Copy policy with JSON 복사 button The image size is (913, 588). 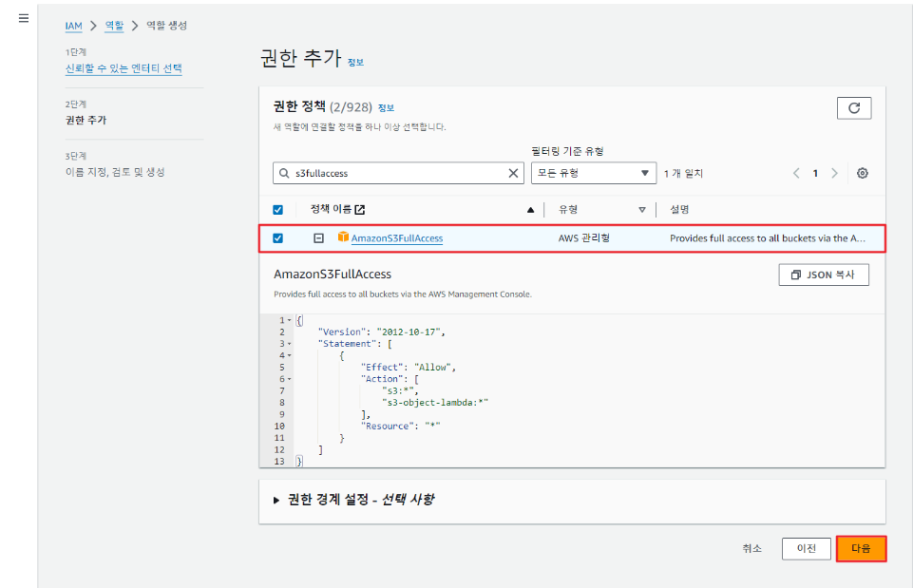[x=824, y=275]
